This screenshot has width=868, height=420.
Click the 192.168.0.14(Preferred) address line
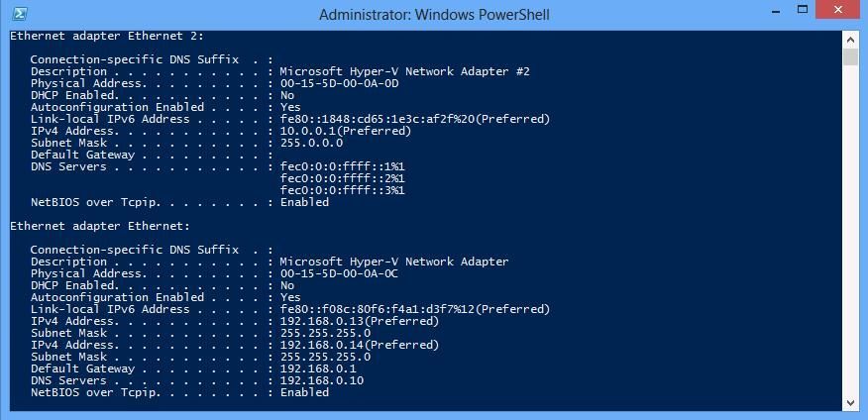coord(359,345)
